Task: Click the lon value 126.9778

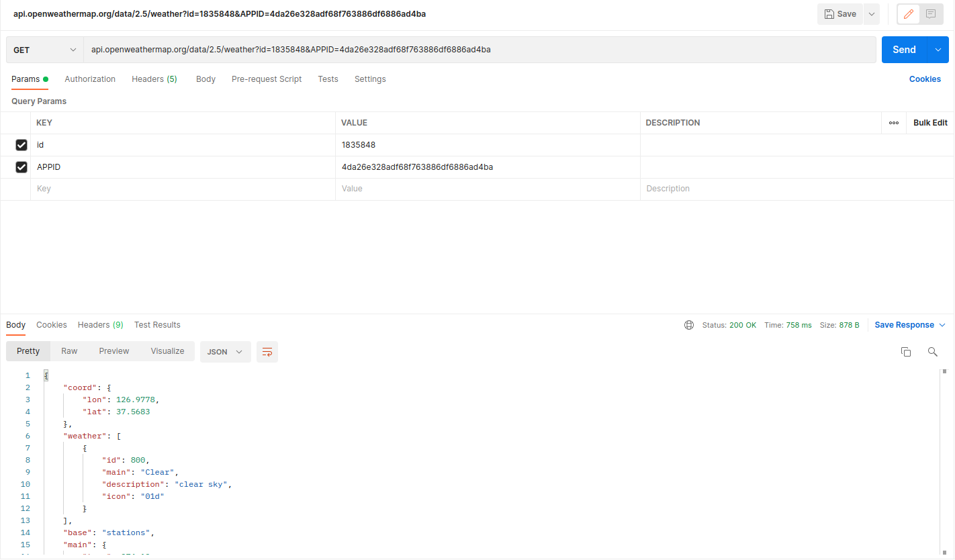Action: point(137,400)
